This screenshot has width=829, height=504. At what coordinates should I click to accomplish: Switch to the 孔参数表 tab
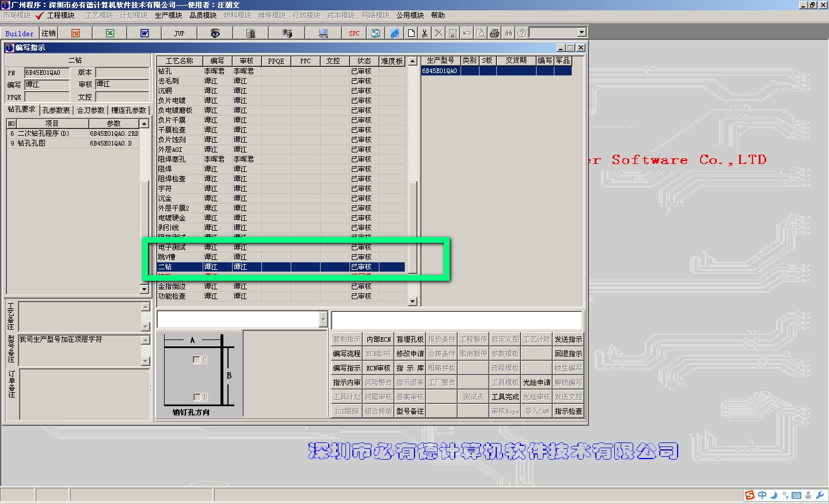(x=56, y=110)
